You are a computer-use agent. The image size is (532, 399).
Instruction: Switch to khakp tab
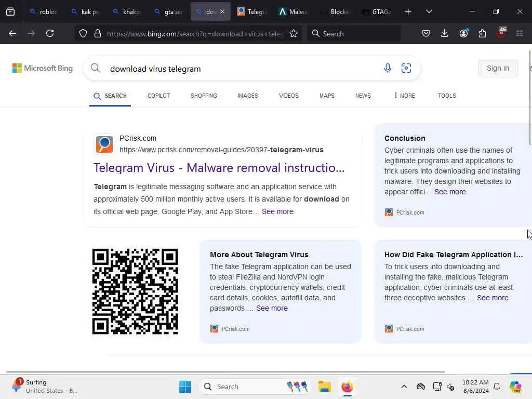127,12
